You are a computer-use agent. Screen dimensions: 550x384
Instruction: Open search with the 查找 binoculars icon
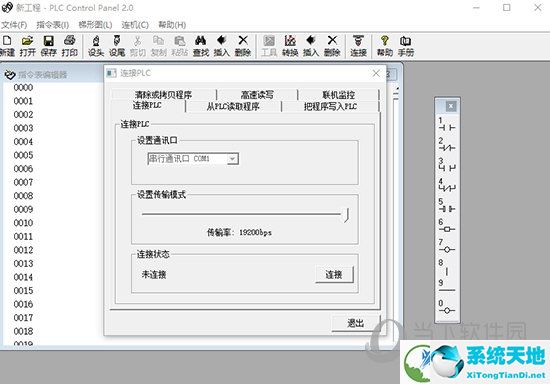tap(201, 46)
